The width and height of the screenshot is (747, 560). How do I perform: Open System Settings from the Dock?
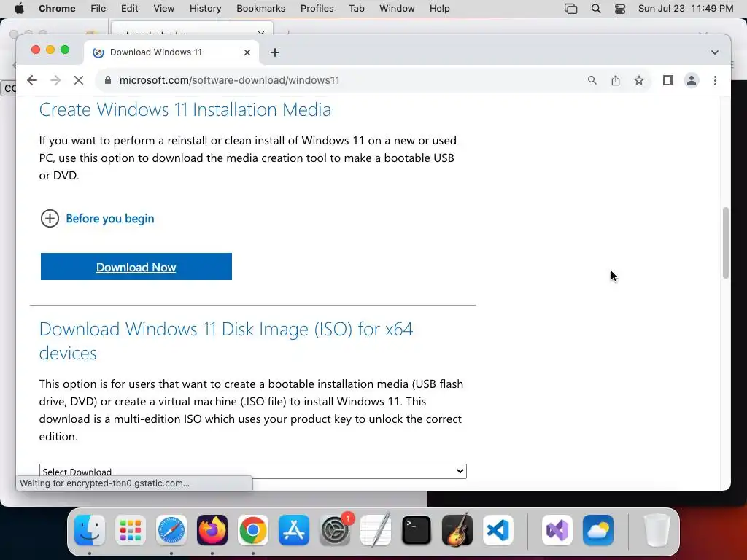click(x=335, y=530)
